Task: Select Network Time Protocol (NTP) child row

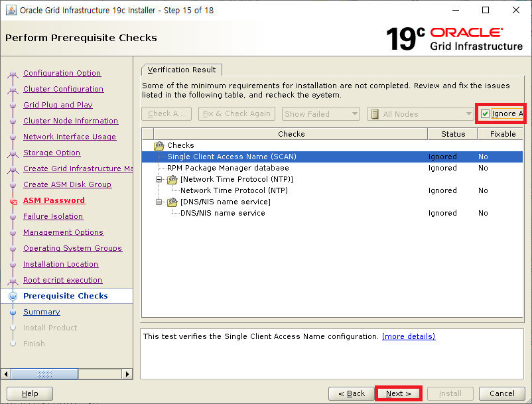Action: point(332,190)
